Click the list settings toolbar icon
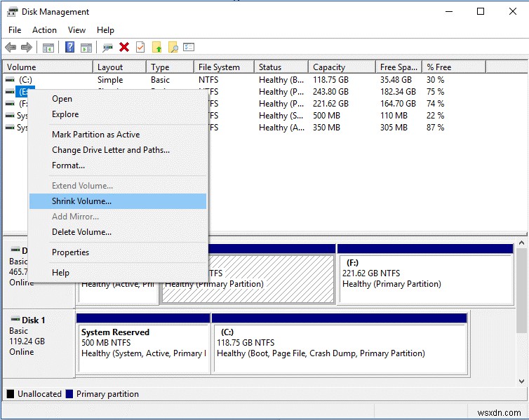 [189, 47]
